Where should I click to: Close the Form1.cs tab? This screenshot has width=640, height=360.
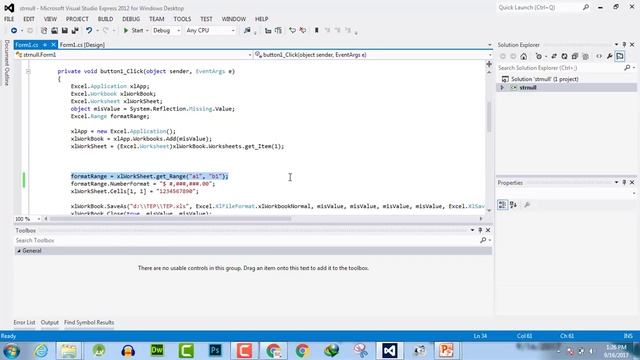(x=53, y=45)
